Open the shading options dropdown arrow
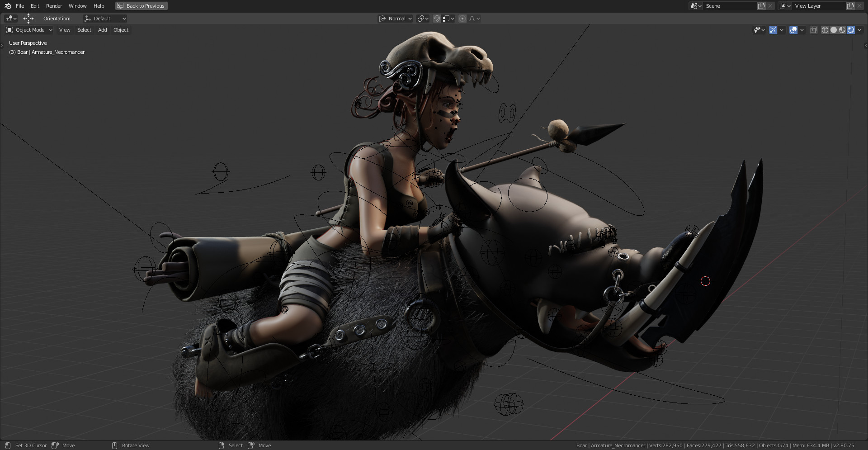This screenshot has width=868, height=450. tap(860, 30)
